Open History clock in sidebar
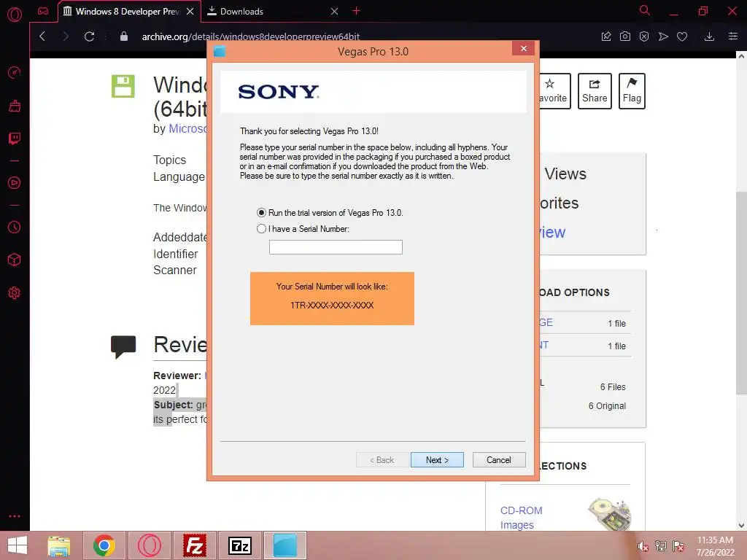Image resolution: width=747 pixels, height=560 pixels. pyautogui.click(x=15, y=227)
